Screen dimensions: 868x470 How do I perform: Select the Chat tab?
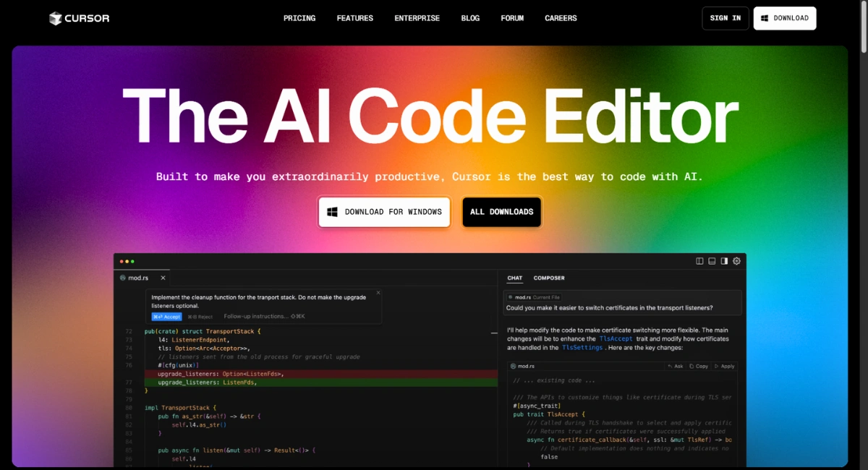coord(514,278)
